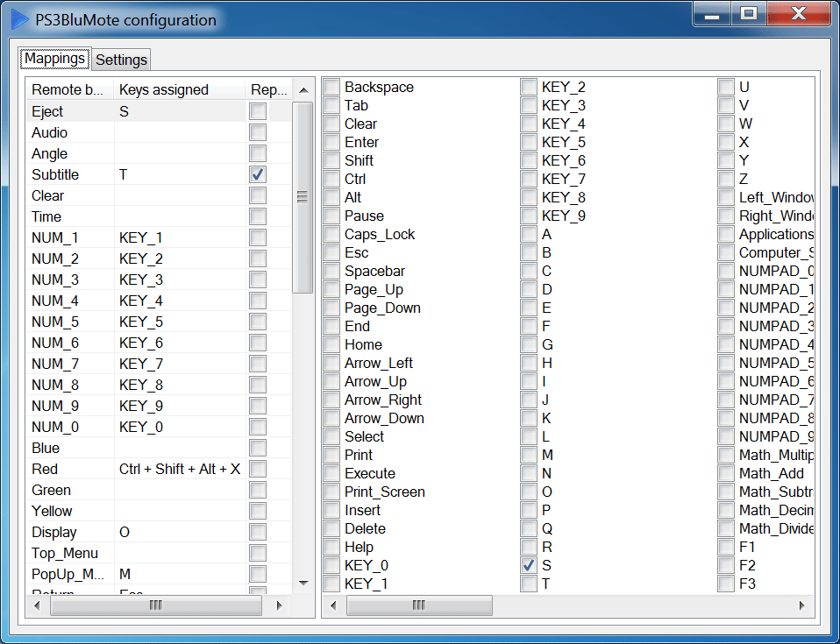Screen dimensions: 840x644
Task: Tick the Page_Down checkbox
Action: (331, 308)
